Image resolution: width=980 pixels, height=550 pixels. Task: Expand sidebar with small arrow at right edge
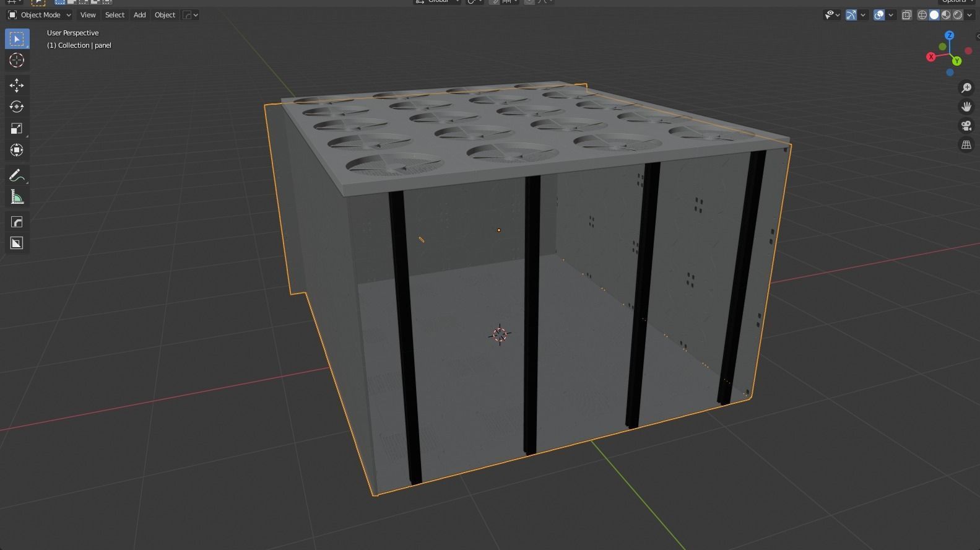[x=977, y=37]
